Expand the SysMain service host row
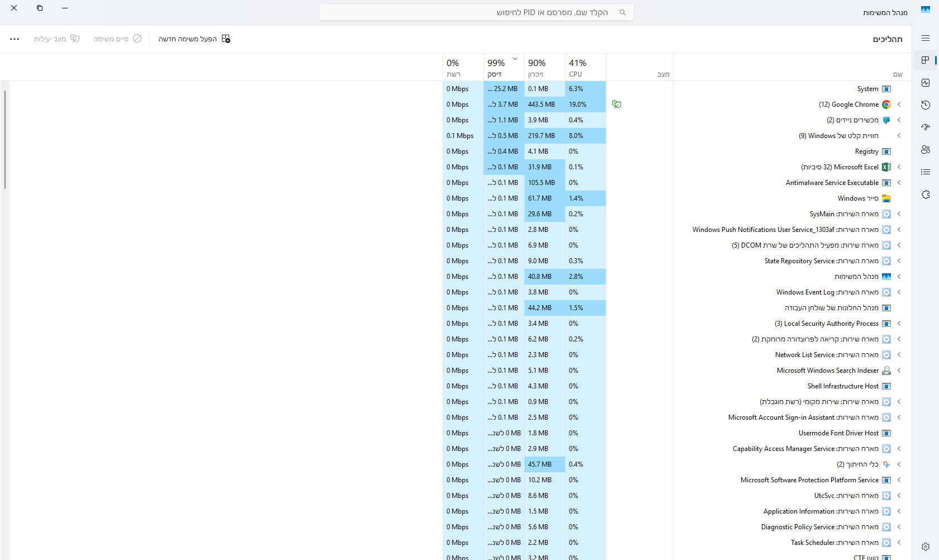 point(899,214)
